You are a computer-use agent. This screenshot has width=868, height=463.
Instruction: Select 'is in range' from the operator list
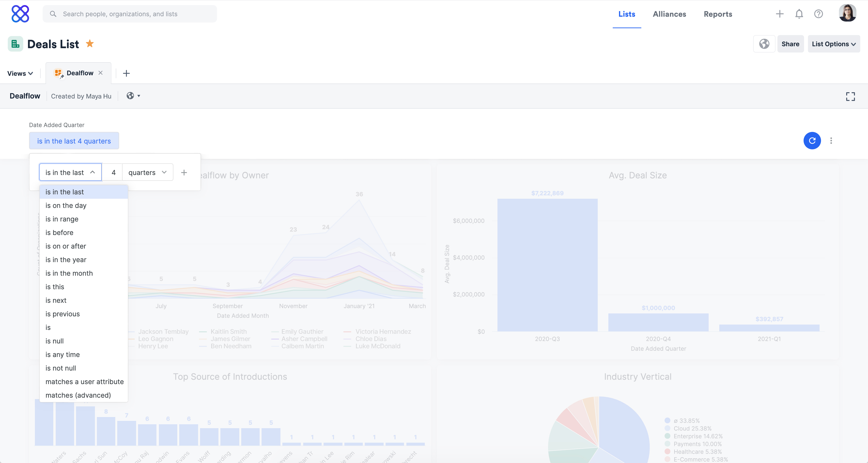point(62,219)
